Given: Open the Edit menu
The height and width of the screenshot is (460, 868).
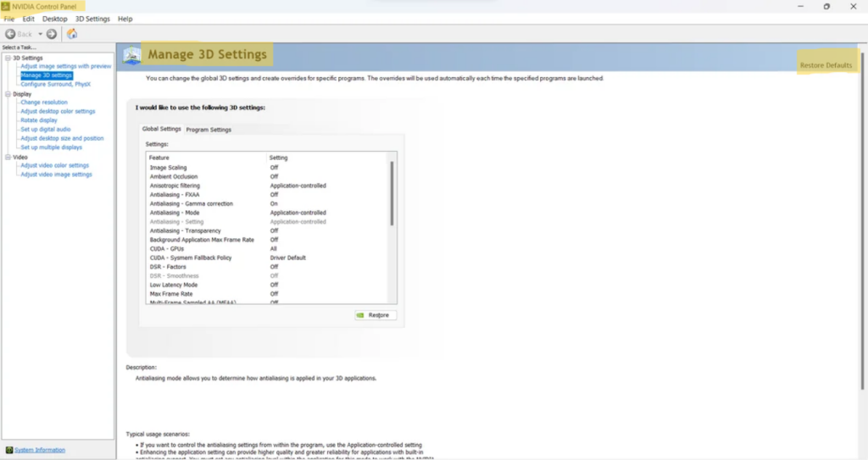Looking at the screenshot, I should coord(28,19).
